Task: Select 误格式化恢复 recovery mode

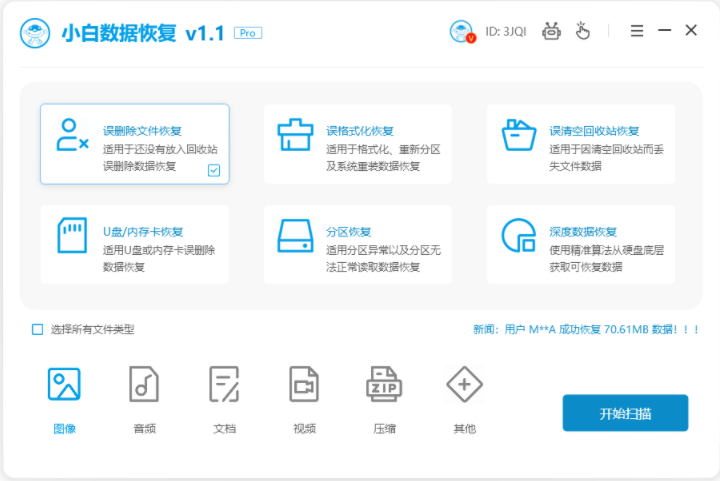Action: point(358,145)
